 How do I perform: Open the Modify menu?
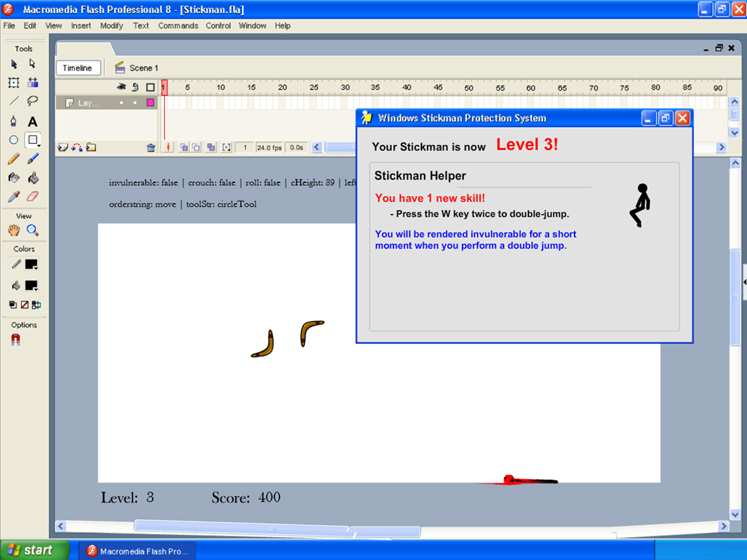112,26
